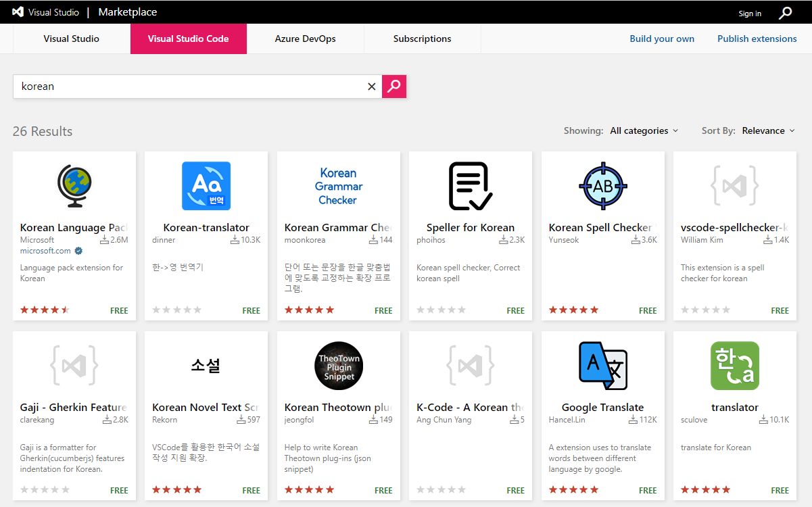This screenshot has height=507, width=812.
Task: Click the Visual Studio logo icon
Action: (x=18, y=12)
